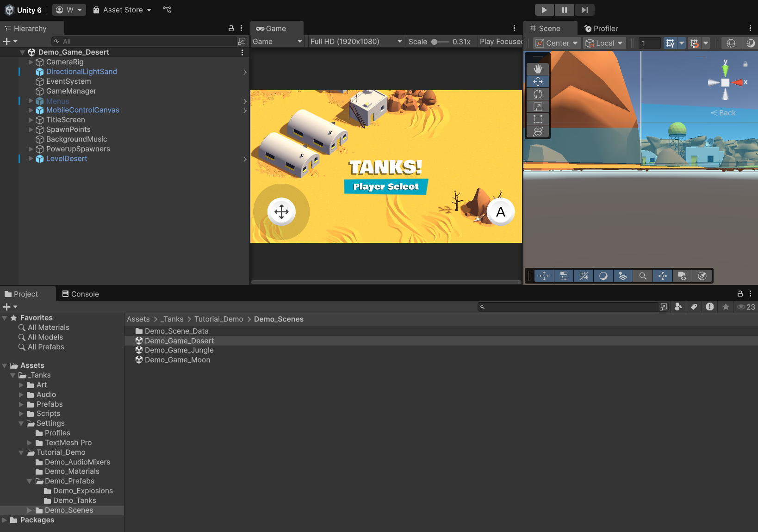Expand PowerupSpawners in Hierarchy
Screen dimensions: 758x532
[x=31, y=149]
